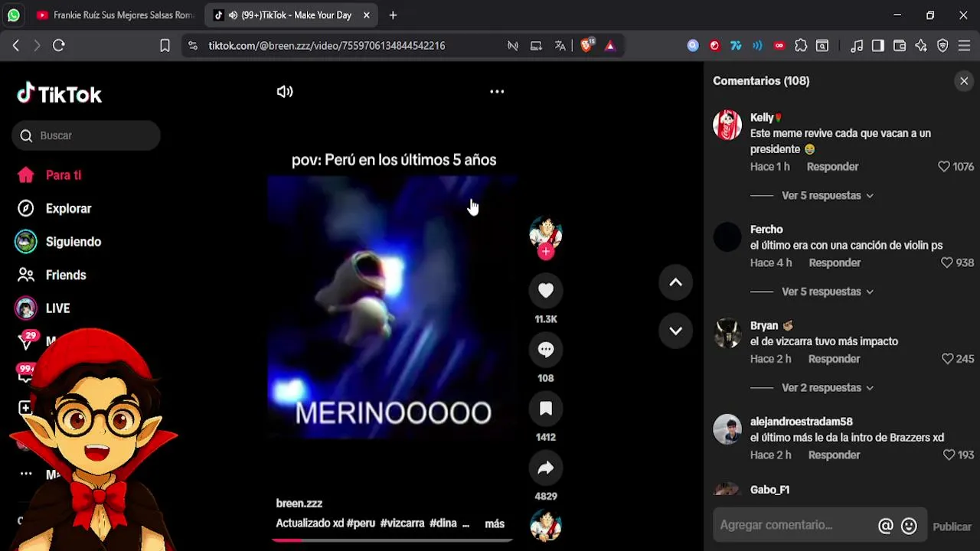Close the TikTok browser tab

pos(367,15)
